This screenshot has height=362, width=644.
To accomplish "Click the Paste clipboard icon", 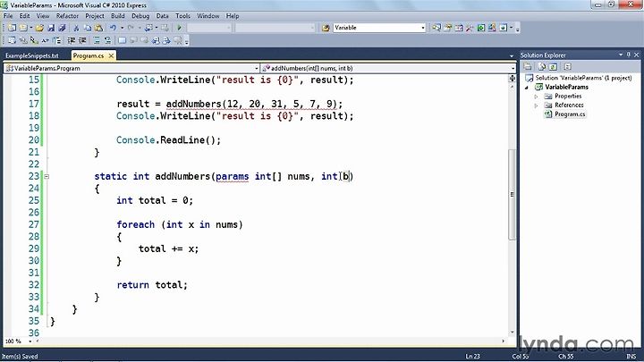I will (x=98, y=28).
